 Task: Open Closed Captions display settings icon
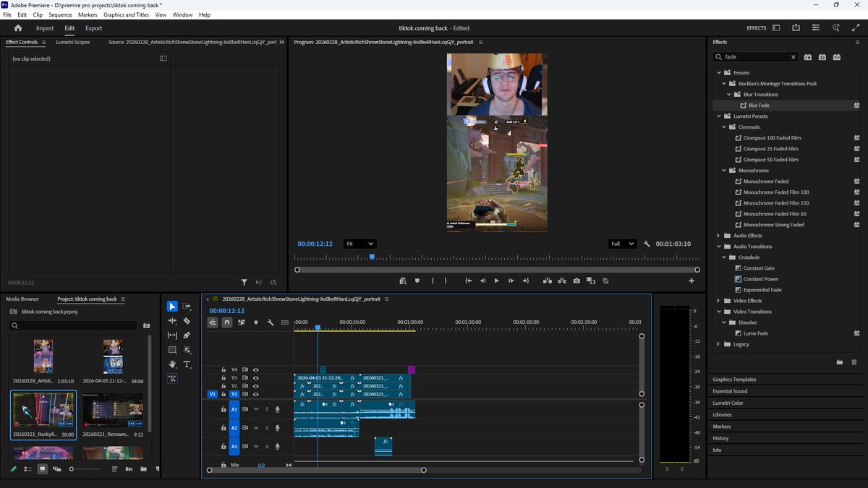pyautogui.click(x=284, y=323)
